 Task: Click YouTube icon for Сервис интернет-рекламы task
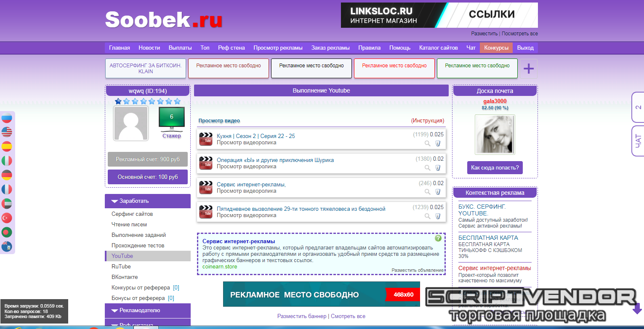206,188
